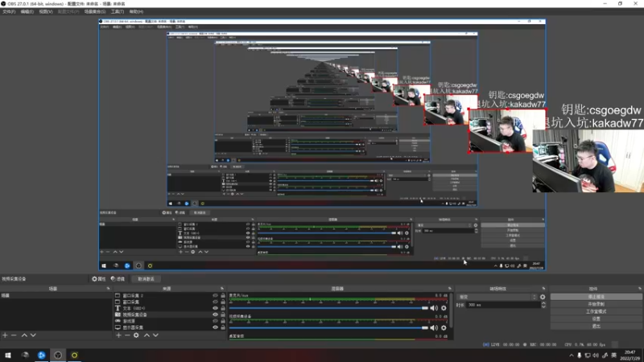Decrease transition duration with down stepper
This screenshot has height=362, width=644.
[543, 306]
